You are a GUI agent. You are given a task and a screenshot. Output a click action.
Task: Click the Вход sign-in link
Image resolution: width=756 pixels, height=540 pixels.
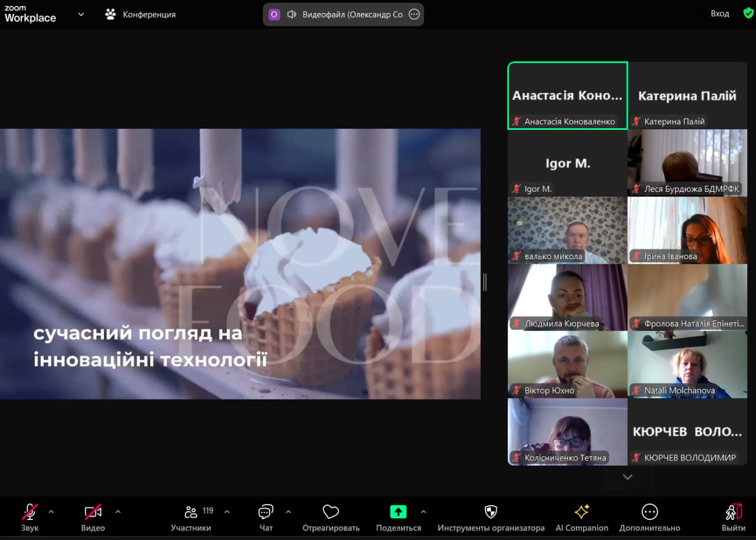[720, 14]
